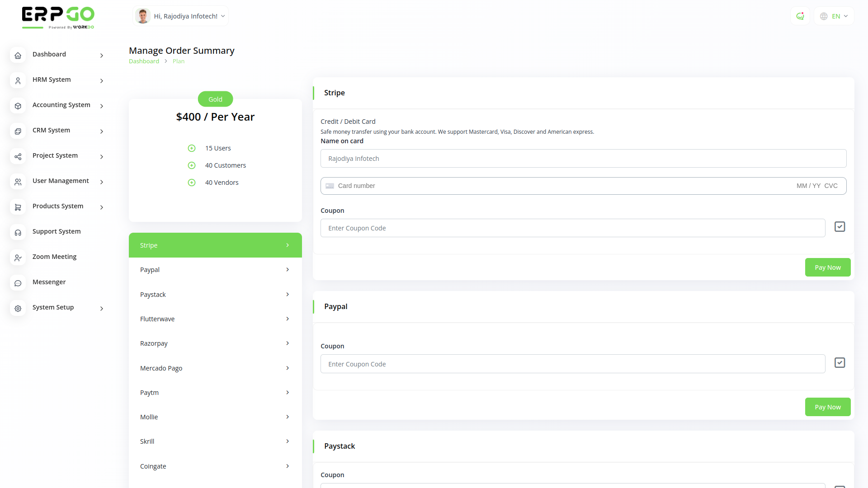Expand the CRM System submenu chevron
The height and width of the screenshot is (488, 868).
[102, 131]
